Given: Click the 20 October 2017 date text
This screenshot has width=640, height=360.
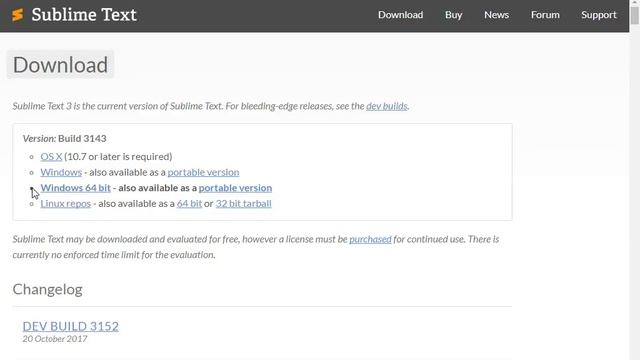Looking at the screenshot, I should (55, 339).
